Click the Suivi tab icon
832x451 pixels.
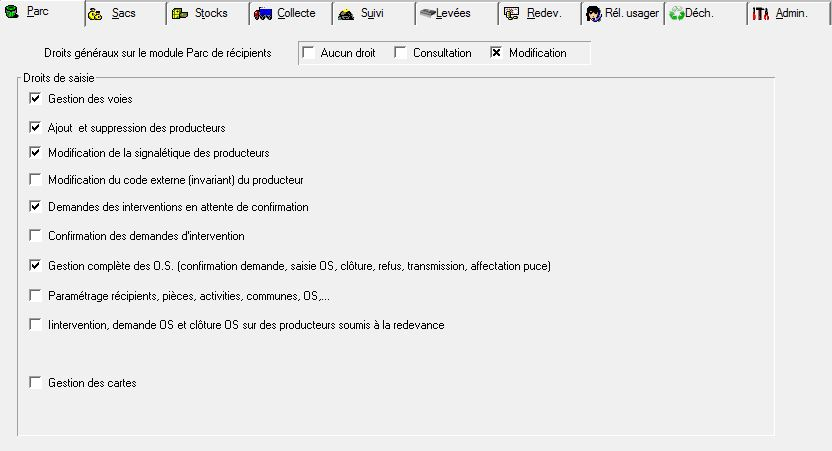[345, 14]
